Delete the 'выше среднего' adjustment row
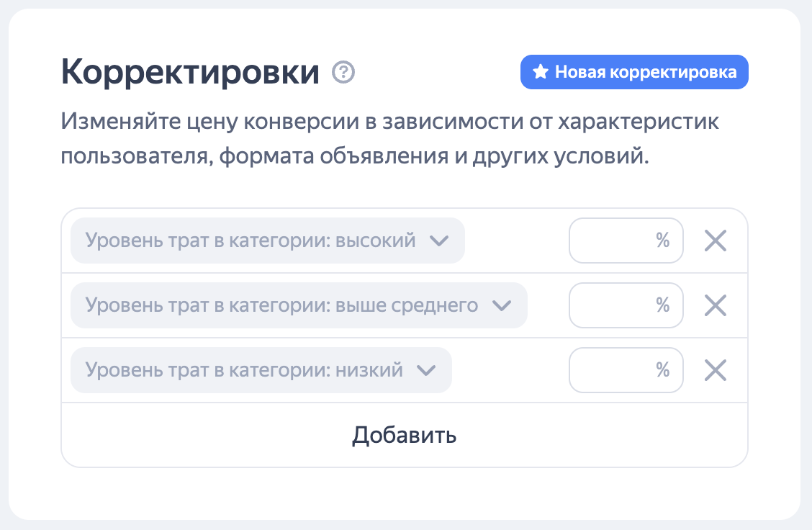The image size is (812, 530). (715, 305)
